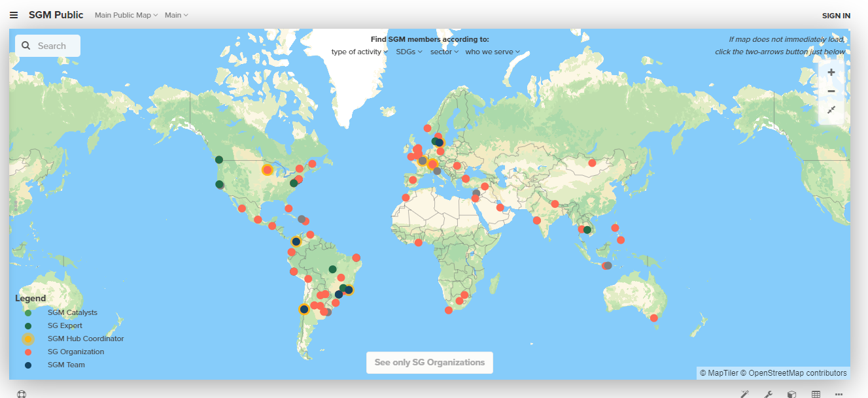Expand the SDGs filter dropdown

(409, 51)
